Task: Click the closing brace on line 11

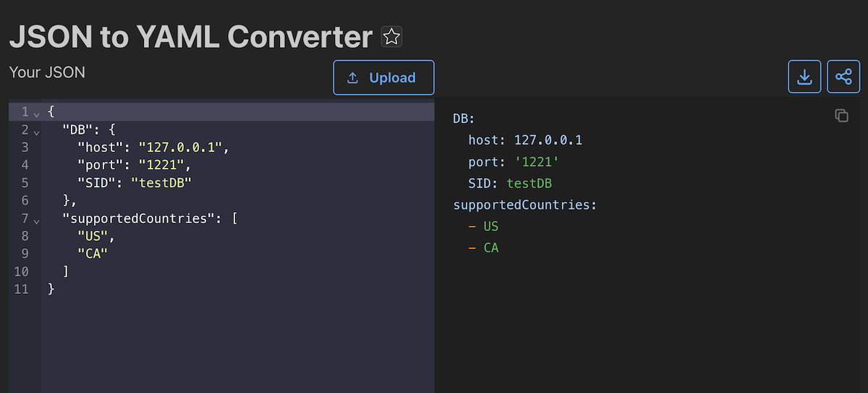Action: pyautogui.click(x=51, y=289)
